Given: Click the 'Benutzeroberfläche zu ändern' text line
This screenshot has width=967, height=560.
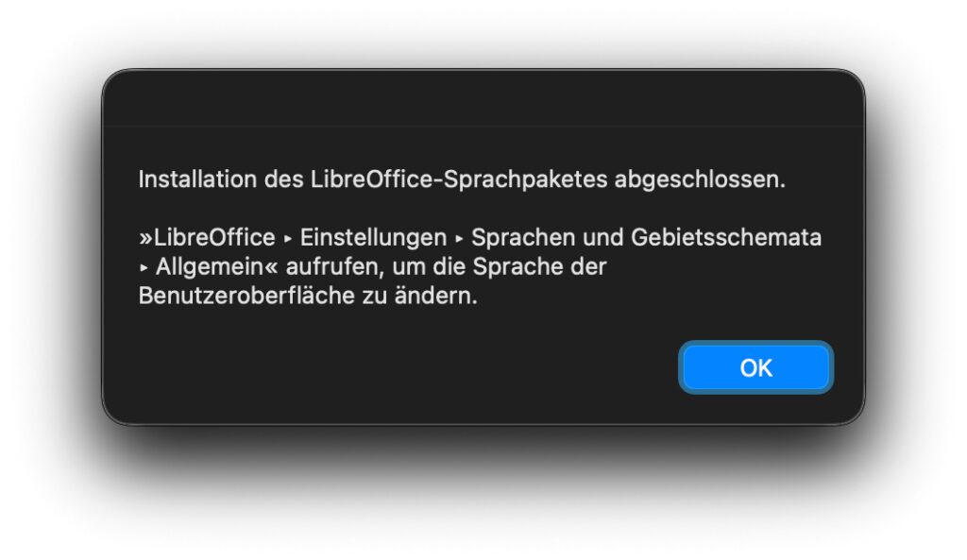Looking at the screenshot, I should (x=308, y=296).
